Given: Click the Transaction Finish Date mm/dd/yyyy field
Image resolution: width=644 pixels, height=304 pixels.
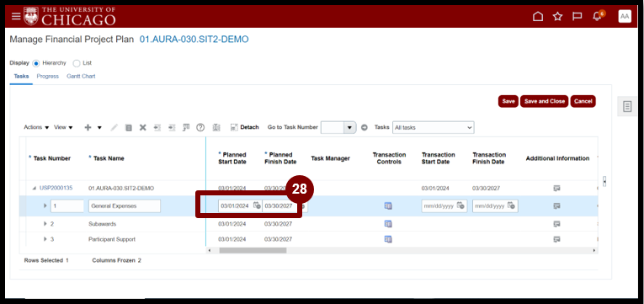Looking at the screenshot, I should 495,205.
